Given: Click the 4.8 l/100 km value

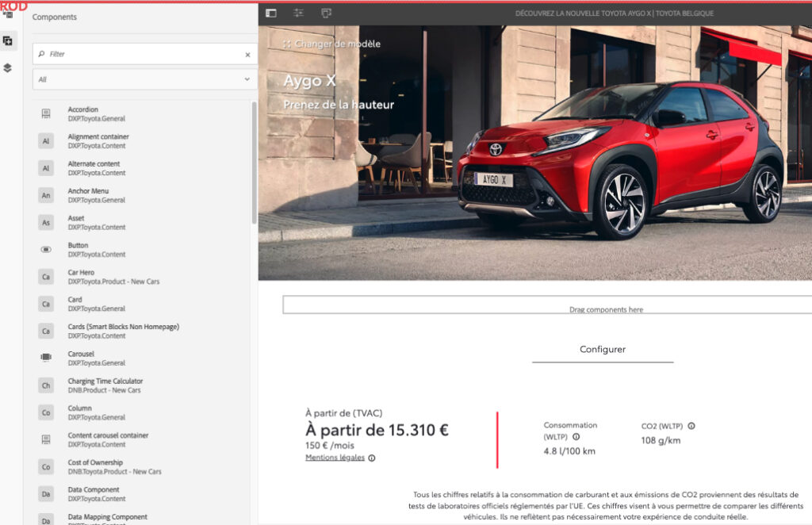Looking at the screenshot, I should tap(569, 451).
